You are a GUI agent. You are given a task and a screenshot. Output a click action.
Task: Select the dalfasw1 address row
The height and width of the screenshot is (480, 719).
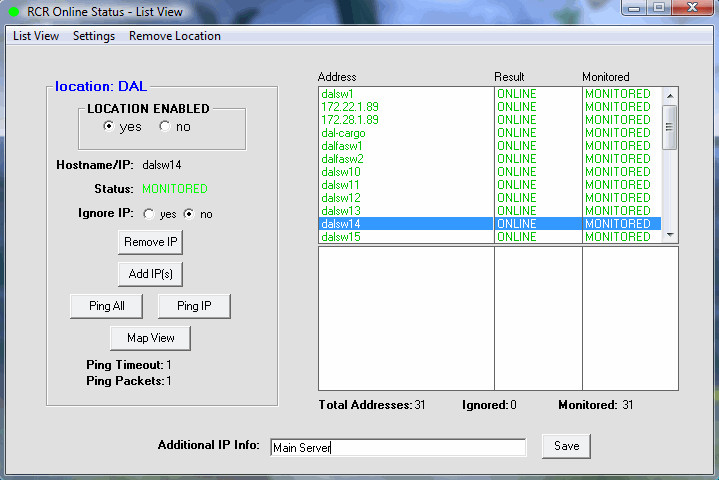point(490,146)
